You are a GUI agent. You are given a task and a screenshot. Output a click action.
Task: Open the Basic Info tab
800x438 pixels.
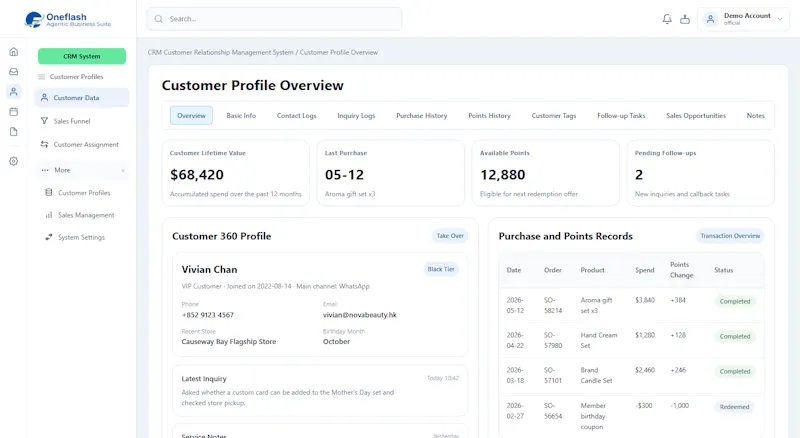[x=241, y=115]
